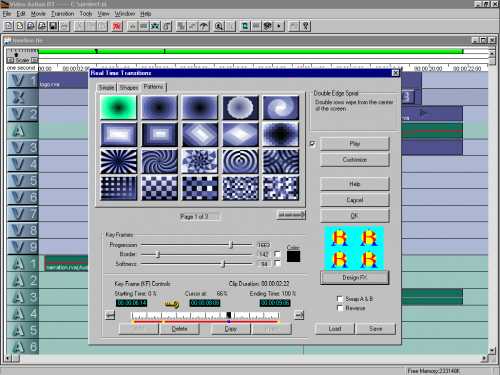Click the Ending Time timecode field
The image size is (500, 375).
[275, 303]
